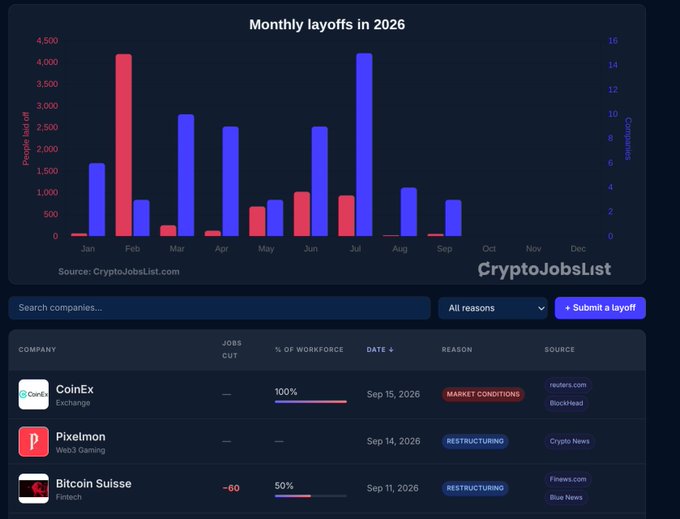680x519 pixels.
Task: Click the % of Workforce column header
Action: (x=309, y=349)
